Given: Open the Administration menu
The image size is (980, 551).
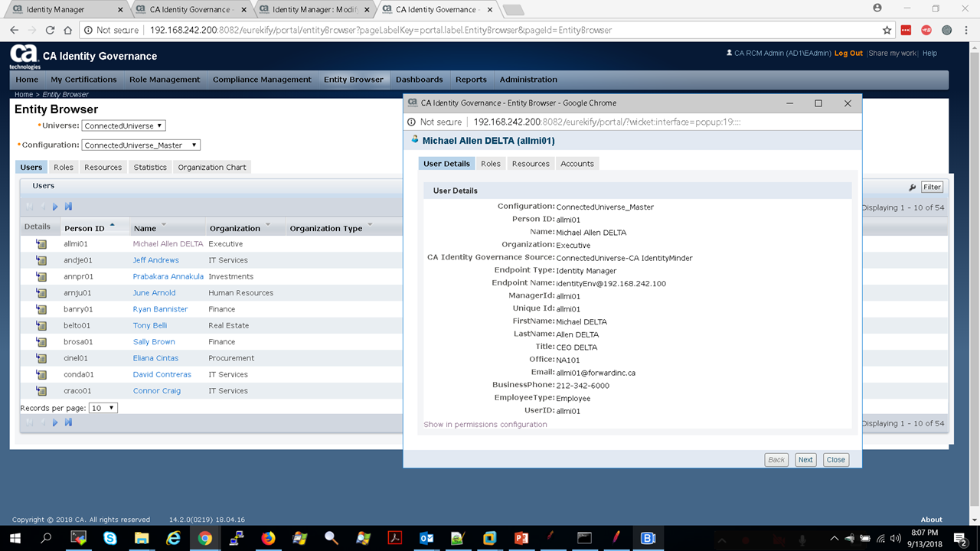Looking at the screenshot, I should click(528, 80).
